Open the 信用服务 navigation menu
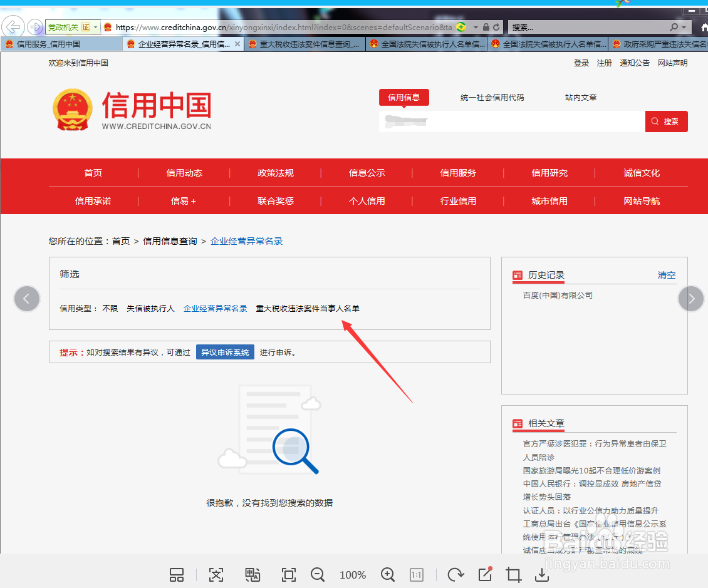 [459, 173]
